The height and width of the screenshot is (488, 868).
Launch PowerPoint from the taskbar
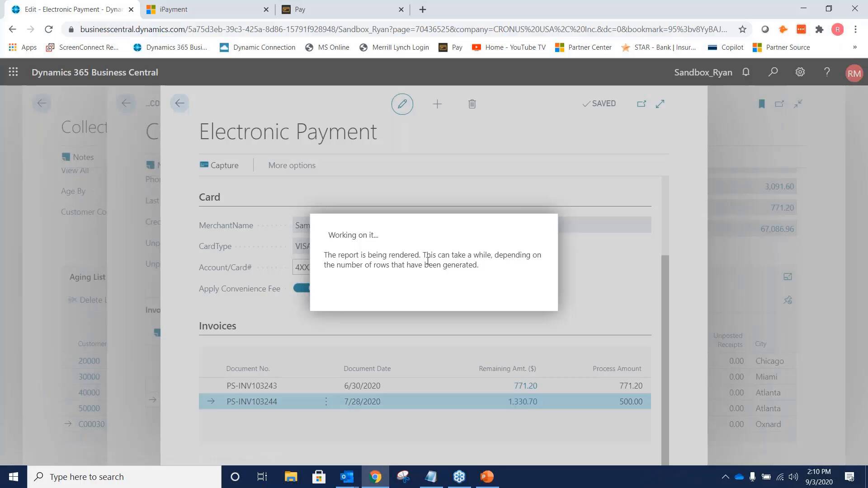click(x=487, y=476)
